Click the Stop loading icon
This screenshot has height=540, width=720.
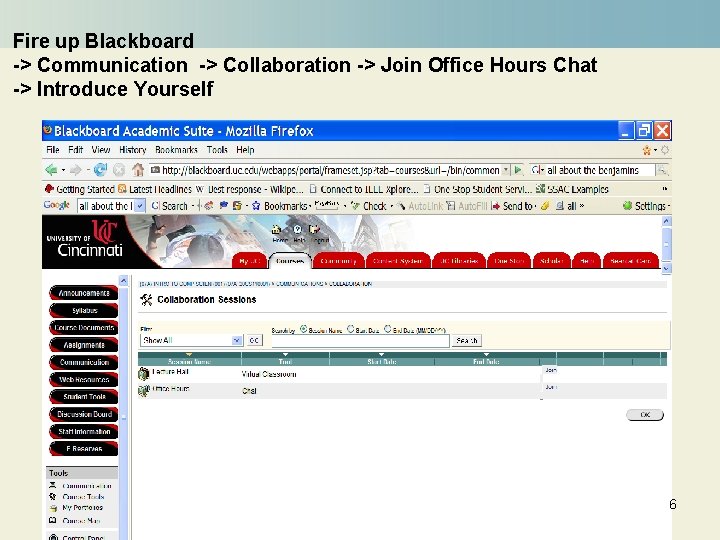point(119,170)
